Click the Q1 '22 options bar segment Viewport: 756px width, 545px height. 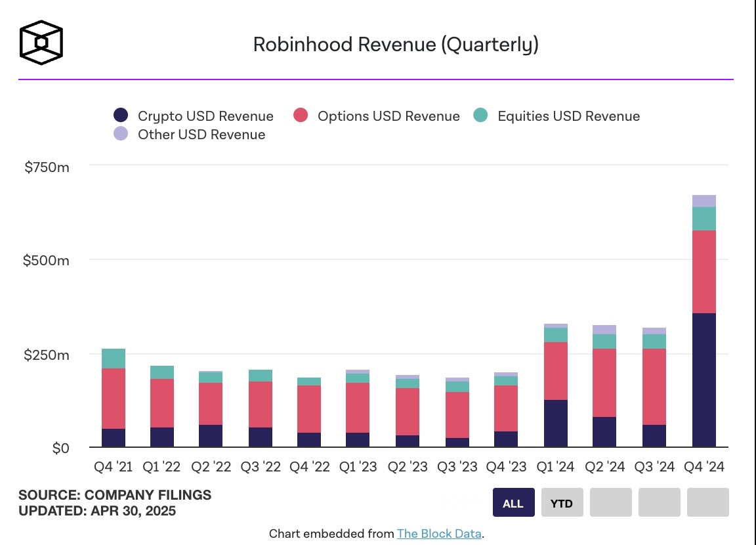[162, 403]
